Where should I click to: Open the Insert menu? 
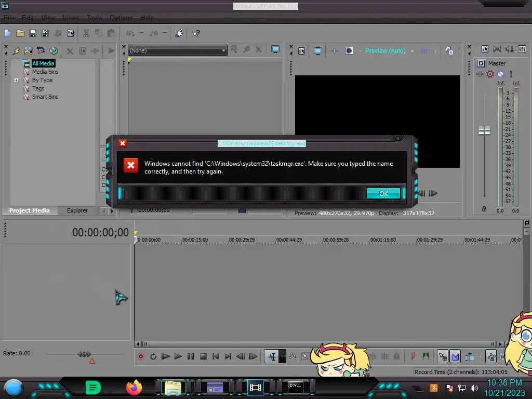coord(71,18)
